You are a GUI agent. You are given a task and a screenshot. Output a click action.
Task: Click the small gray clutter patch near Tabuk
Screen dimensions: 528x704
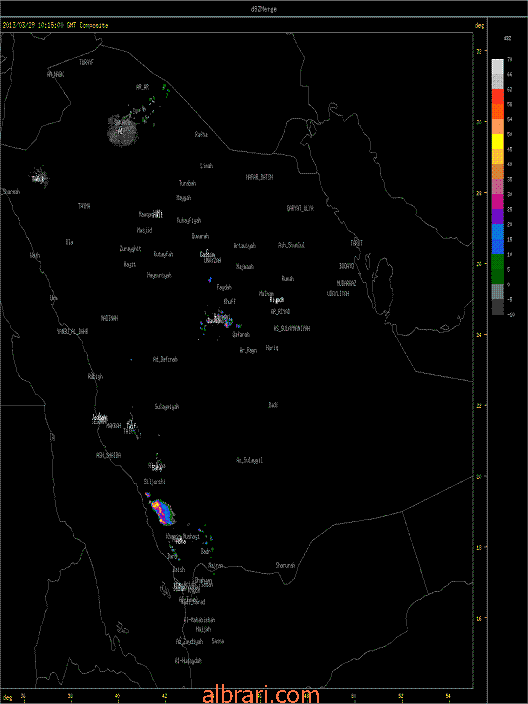40,178
